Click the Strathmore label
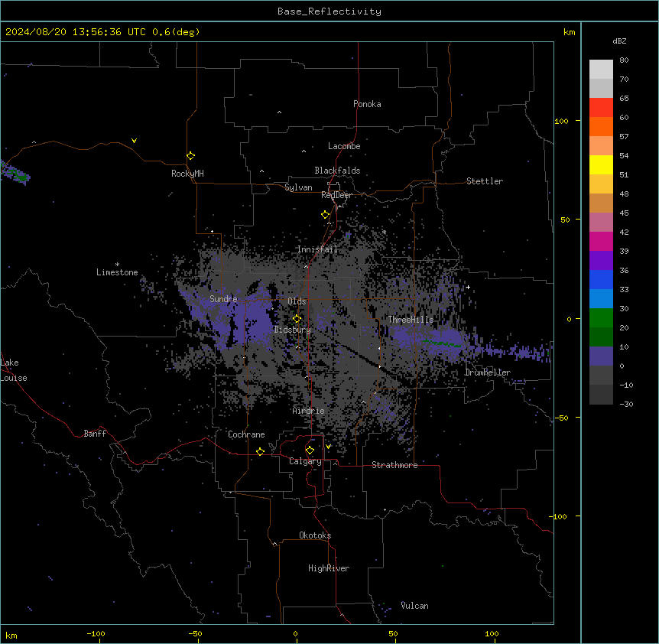 [394, 465]
